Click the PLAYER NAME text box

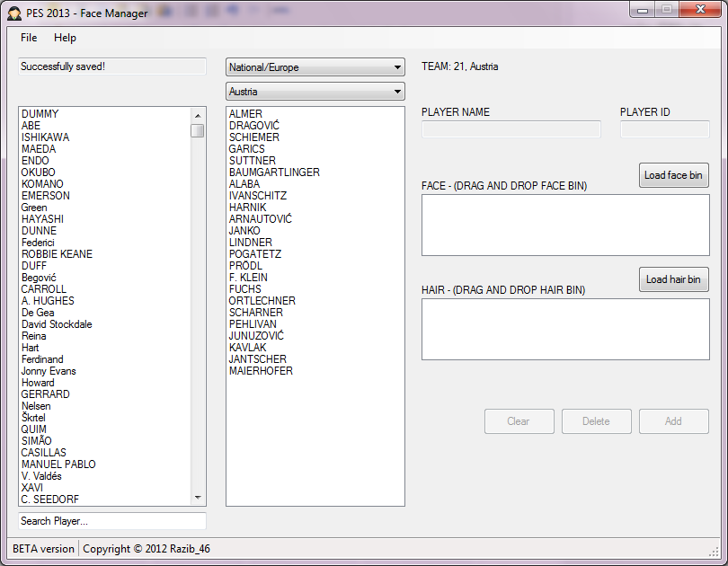[511, 129]
